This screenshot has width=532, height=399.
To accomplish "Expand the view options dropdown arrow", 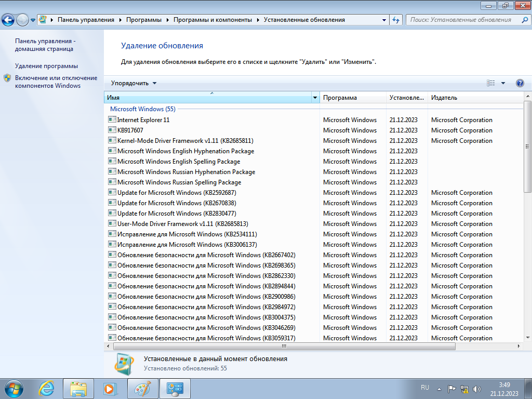I will click(x=503, y=83).
